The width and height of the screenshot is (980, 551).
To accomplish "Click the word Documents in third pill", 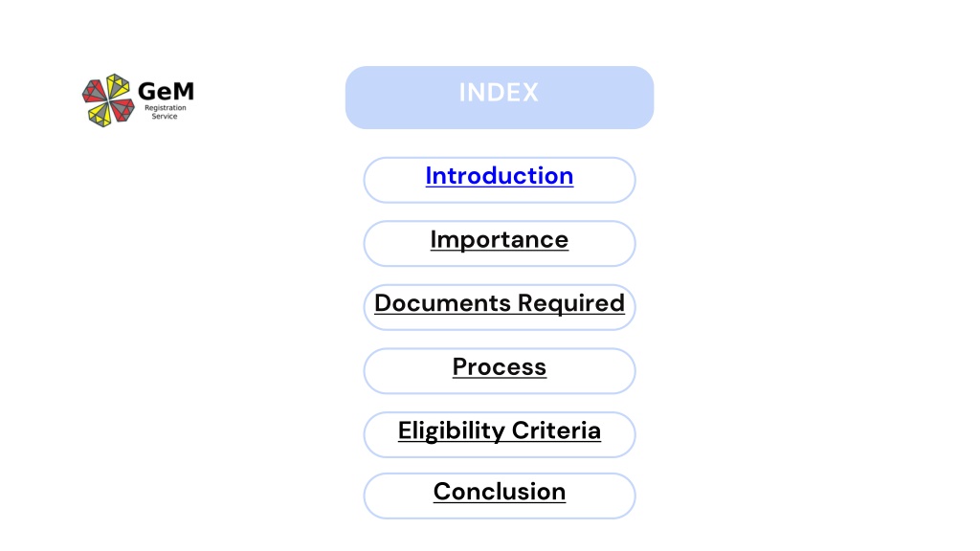I will [x=442, y=303].
